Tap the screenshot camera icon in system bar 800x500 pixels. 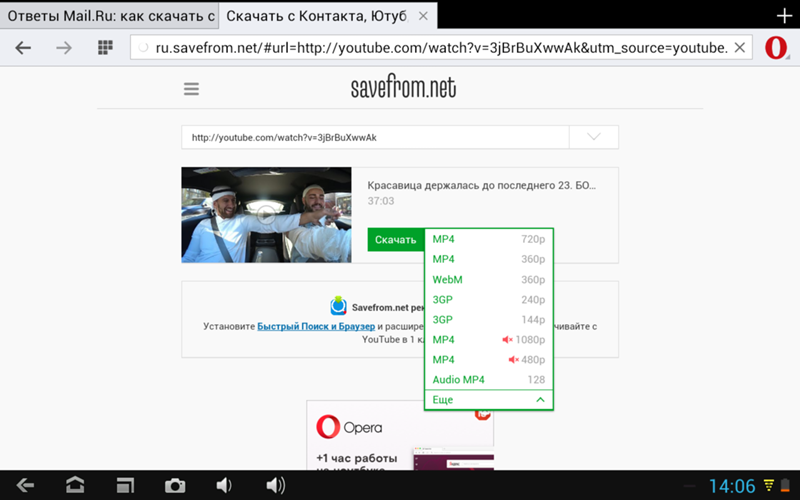[x=174, y=485]
